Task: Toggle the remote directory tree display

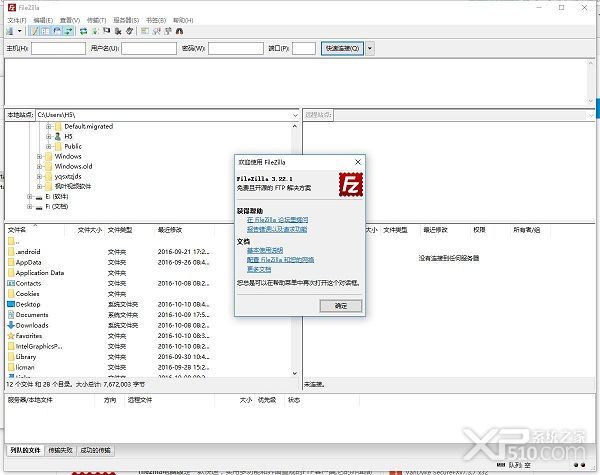Action: click(x=57, y=31)
